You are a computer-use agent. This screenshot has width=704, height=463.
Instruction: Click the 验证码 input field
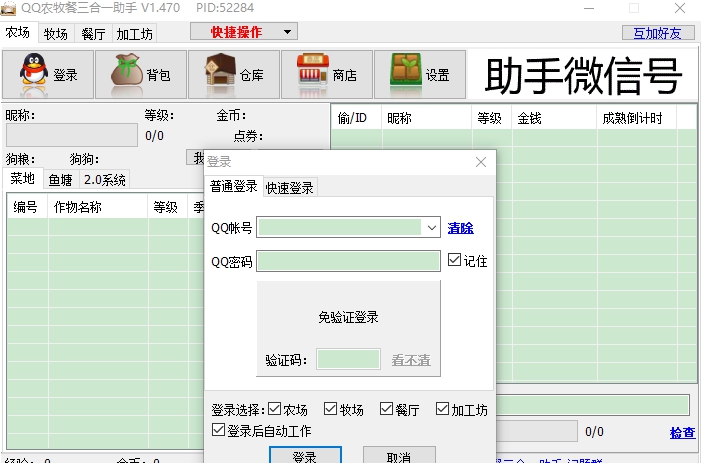[x=348, y=359]
